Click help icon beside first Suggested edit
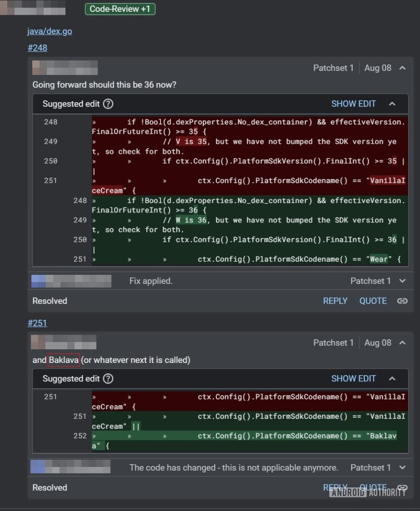 (108, 104)
